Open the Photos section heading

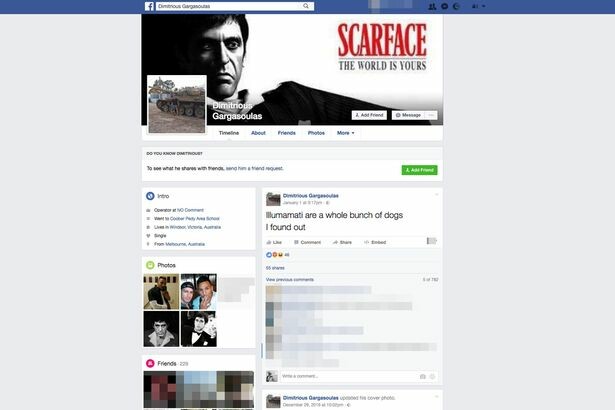click(x=166, y=265)
